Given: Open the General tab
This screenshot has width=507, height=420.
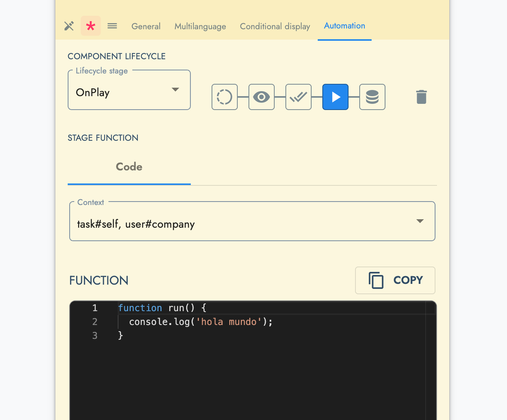Looking at the screenshot, I should click(x=146, y=26).
